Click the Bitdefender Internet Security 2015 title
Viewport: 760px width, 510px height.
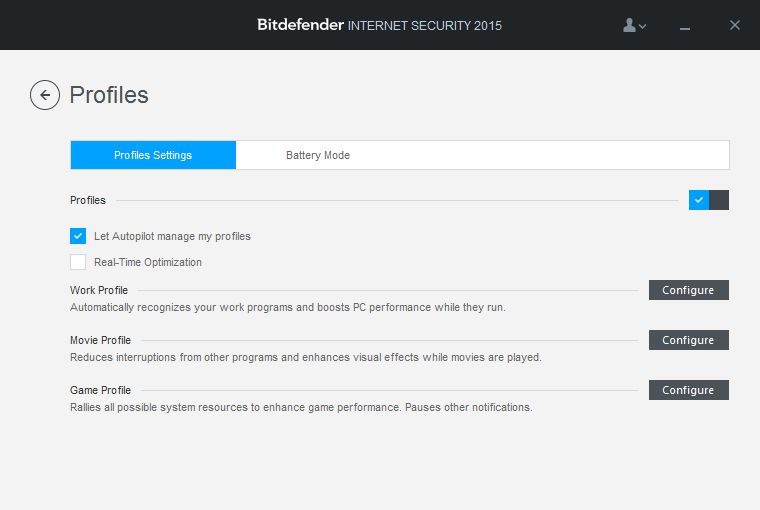click(x=380, y=25)
